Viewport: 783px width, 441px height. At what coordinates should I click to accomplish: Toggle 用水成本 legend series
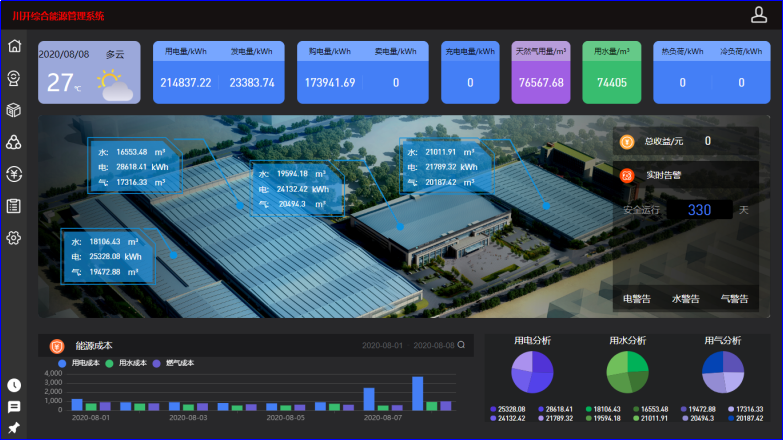[127, 363]
